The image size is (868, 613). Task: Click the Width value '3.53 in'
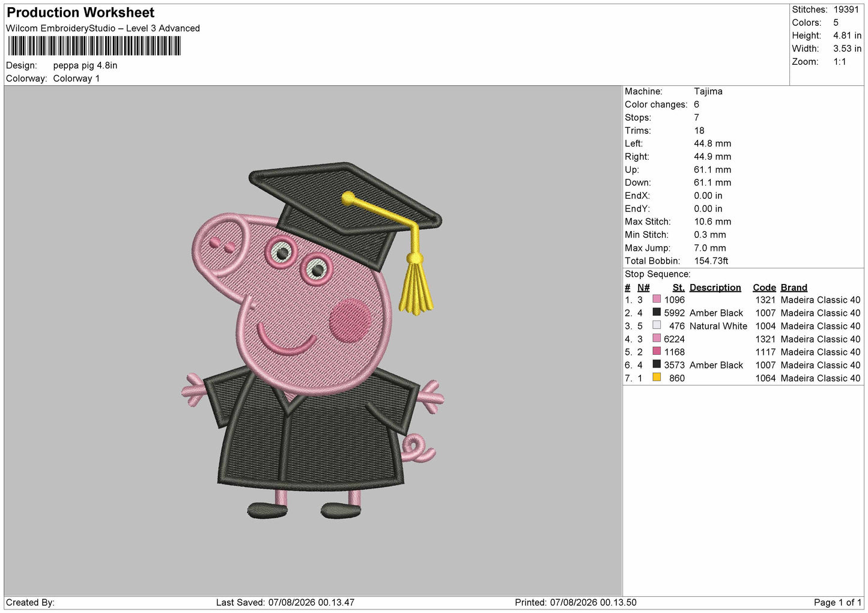click(847, 49)
